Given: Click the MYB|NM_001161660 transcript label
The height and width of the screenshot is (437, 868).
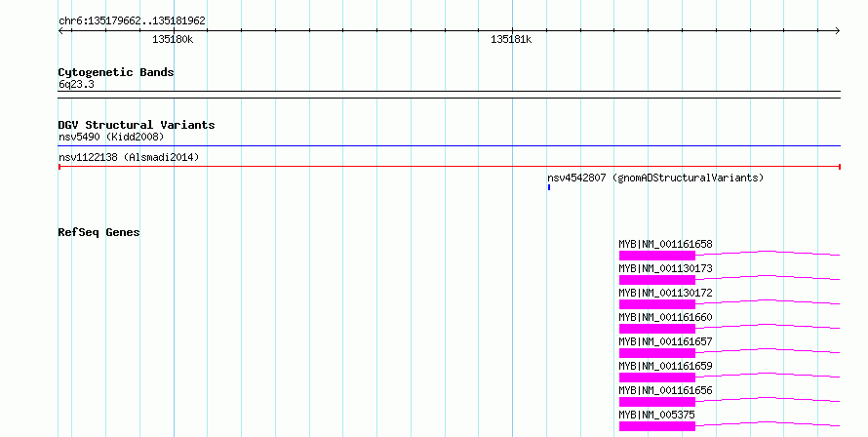Looking at the screenshot, I should click(665, 317).
